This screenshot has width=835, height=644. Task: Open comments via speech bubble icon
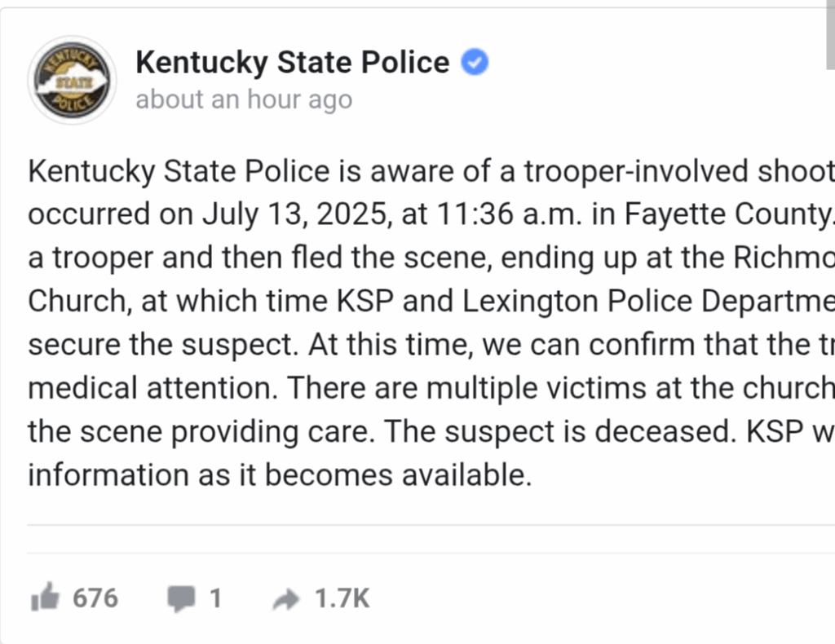tap(181, 599)
